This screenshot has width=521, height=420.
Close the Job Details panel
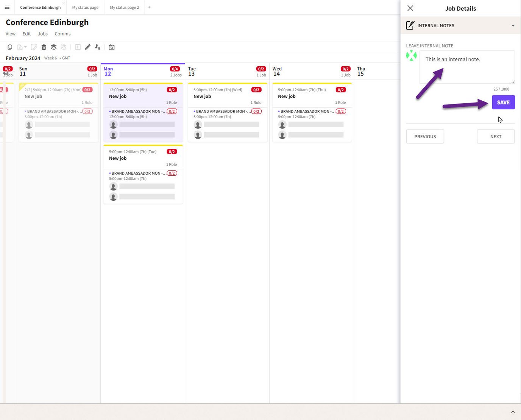tap(410, 8)
